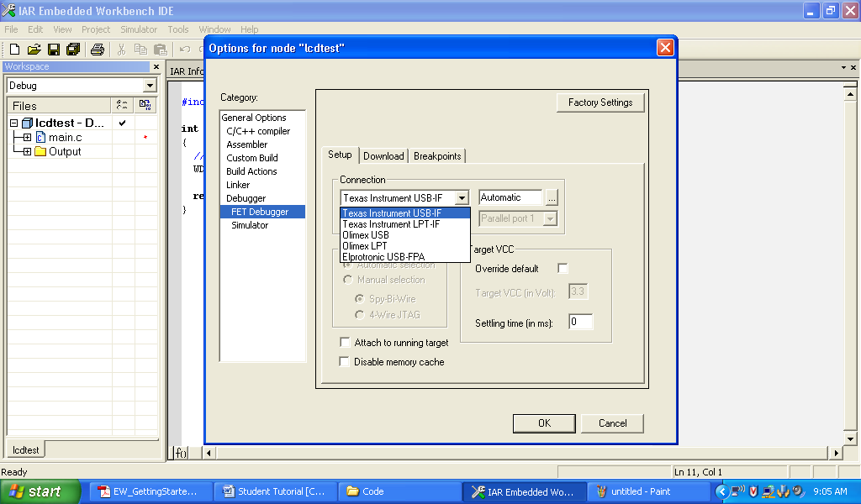Choose Elprotronic USB-FPA from connection list
This screenshot has width=861, height=504.
point(405,257)
